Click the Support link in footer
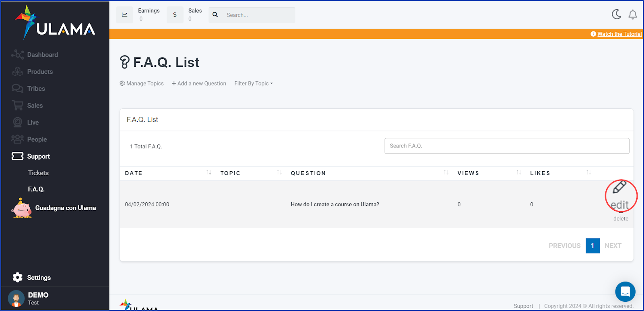This screenshot has height=311, width=644. (523, 306)
